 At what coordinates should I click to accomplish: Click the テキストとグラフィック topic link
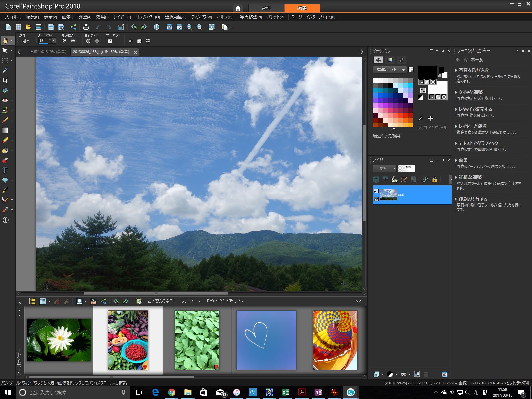coord(478,143)
